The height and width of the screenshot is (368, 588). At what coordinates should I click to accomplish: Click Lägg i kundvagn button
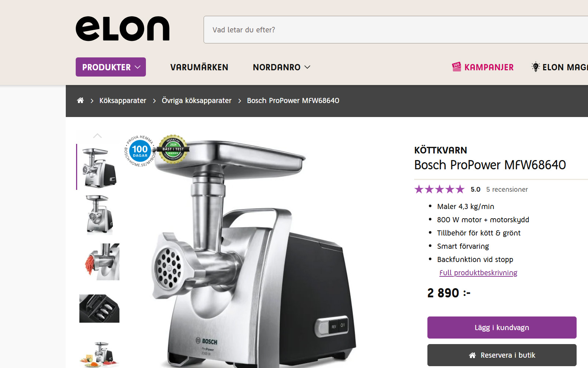click(502, 328)
